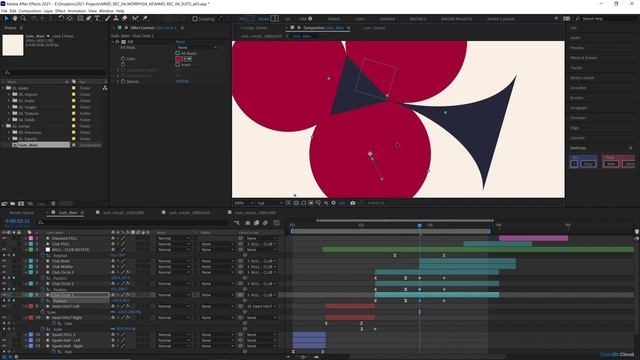Toggle visibility of Diamond FULL layer

[4, 238]
